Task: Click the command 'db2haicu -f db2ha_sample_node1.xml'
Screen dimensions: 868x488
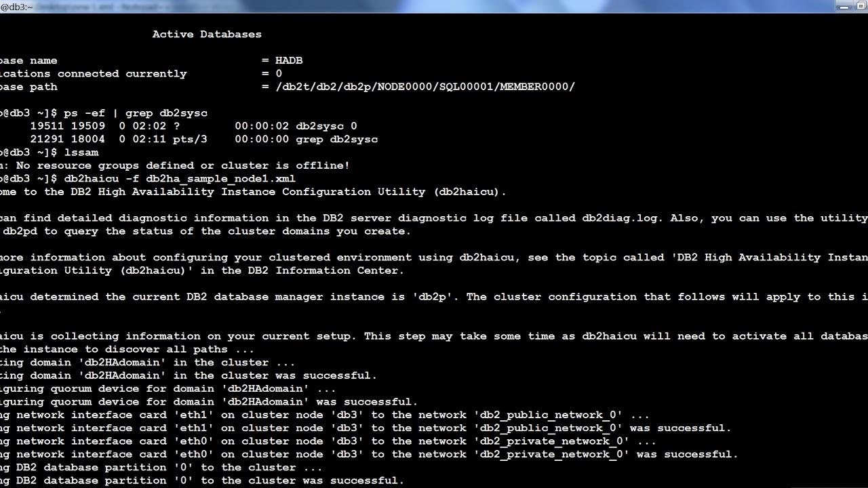Action: coord(180,179)
